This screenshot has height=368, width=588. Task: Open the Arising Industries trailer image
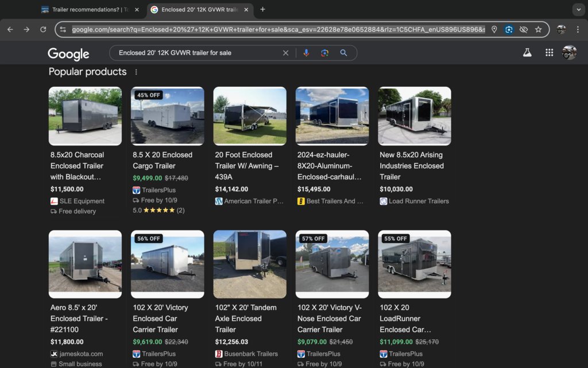(x=415, y=116)
